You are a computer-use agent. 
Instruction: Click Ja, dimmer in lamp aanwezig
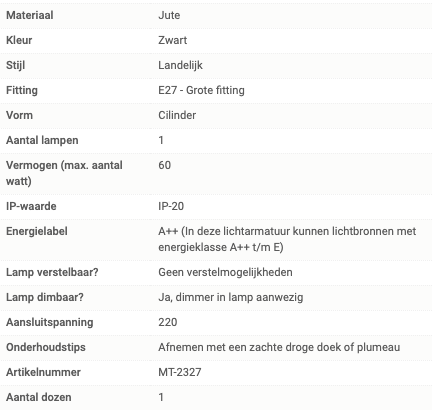coord(231,297)
